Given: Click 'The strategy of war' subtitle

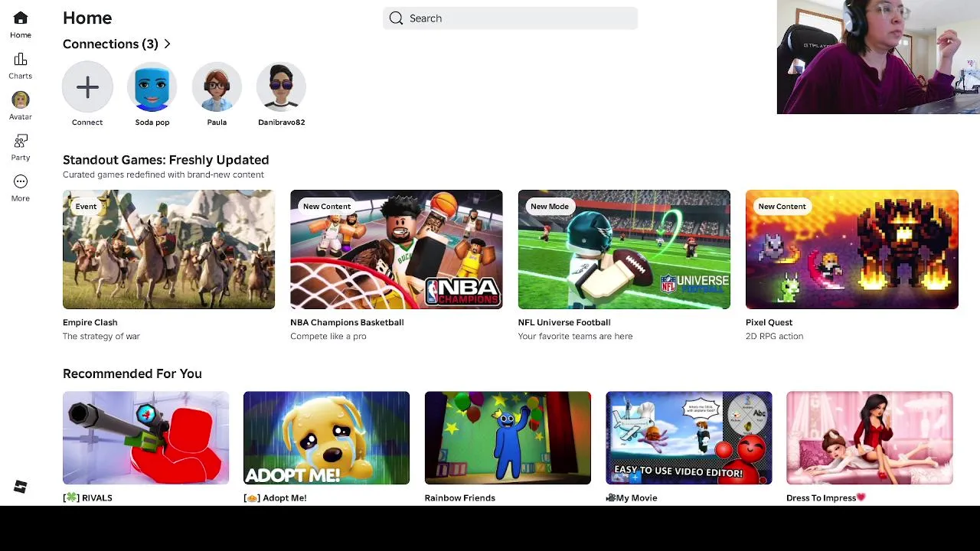Looking at the screenshot, I should (101, 336).
